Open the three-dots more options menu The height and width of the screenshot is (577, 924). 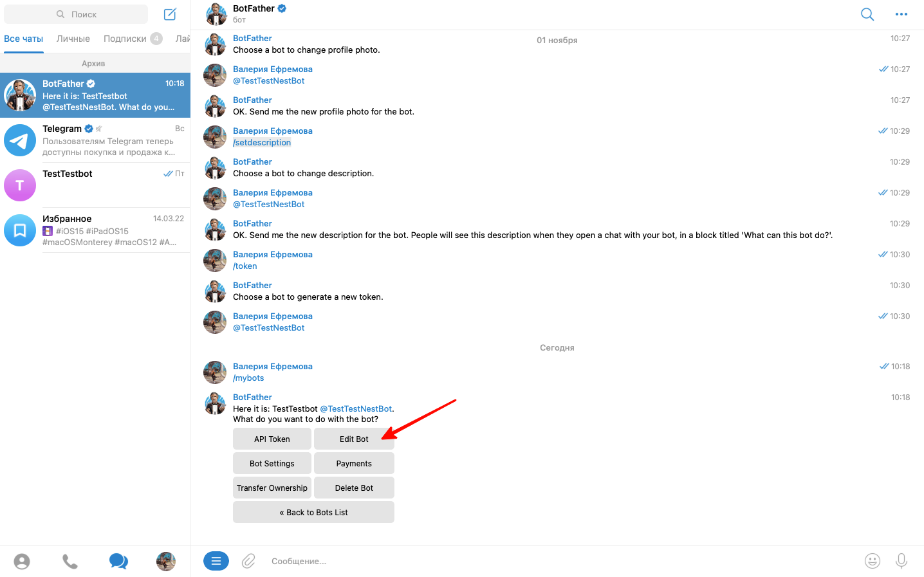pos(901,14)
